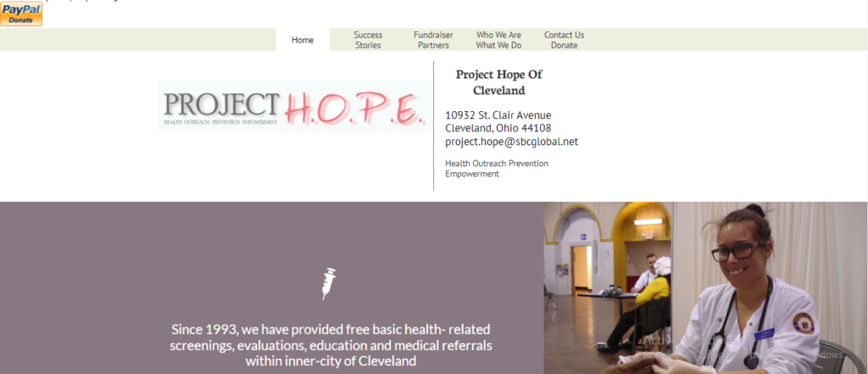Click the Cleveland, Ohio 44108 line
The height and width of the screenshot is (374, 868).
[x=498, y=129]
